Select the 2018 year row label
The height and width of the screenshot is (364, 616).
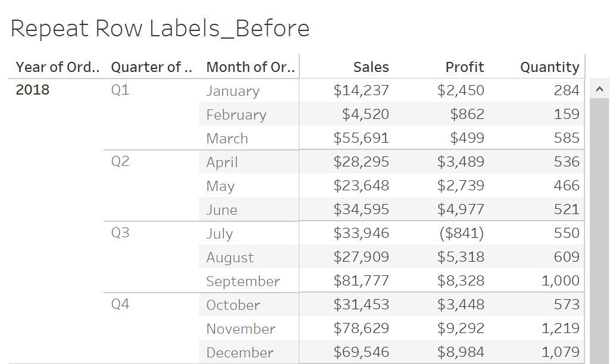[33, 90]
